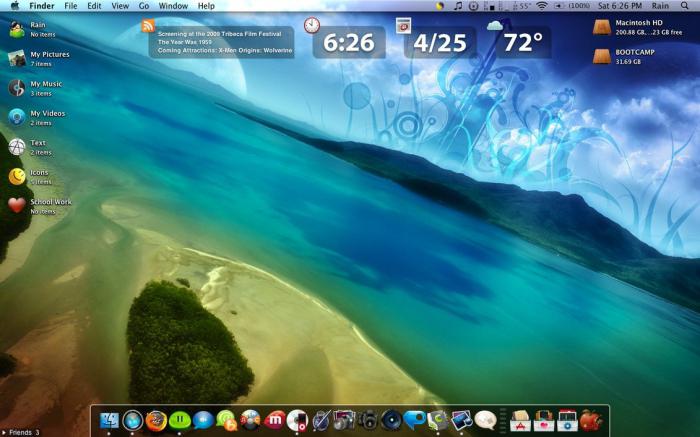Open the Go menu
This screenshot has height=437, width=700.
click(x=144, y=6)
